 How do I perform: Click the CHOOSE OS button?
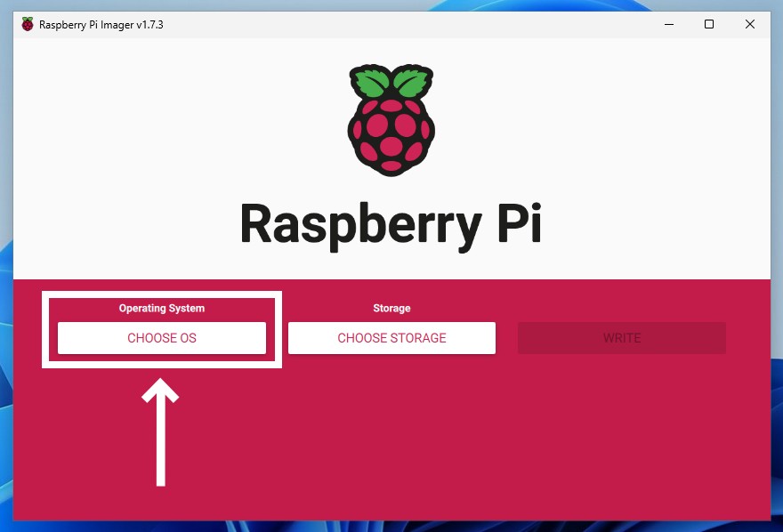[x=162, y=338]
